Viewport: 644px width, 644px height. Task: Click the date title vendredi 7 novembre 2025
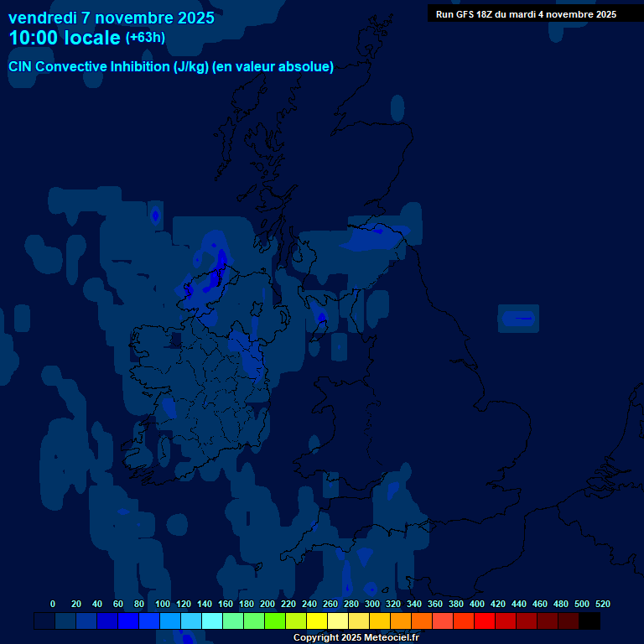tap(111, 18)
